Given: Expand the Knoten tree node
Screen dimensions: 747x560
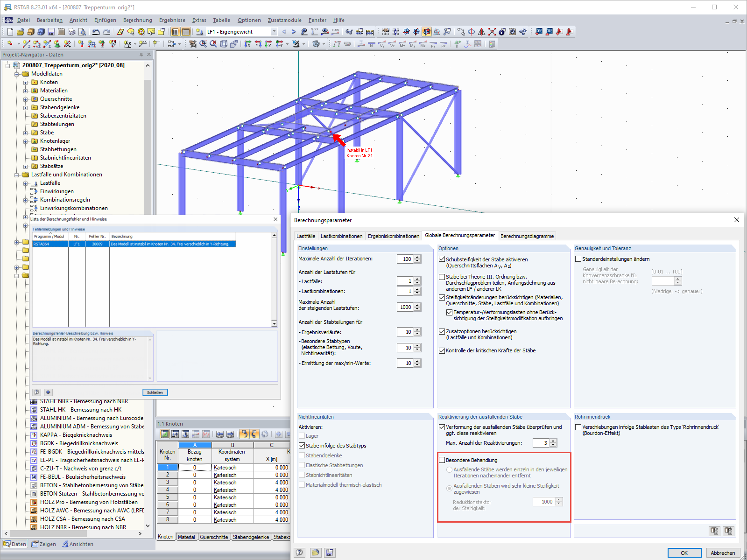Looking at the screenshot, I should [x=26, y=82].
